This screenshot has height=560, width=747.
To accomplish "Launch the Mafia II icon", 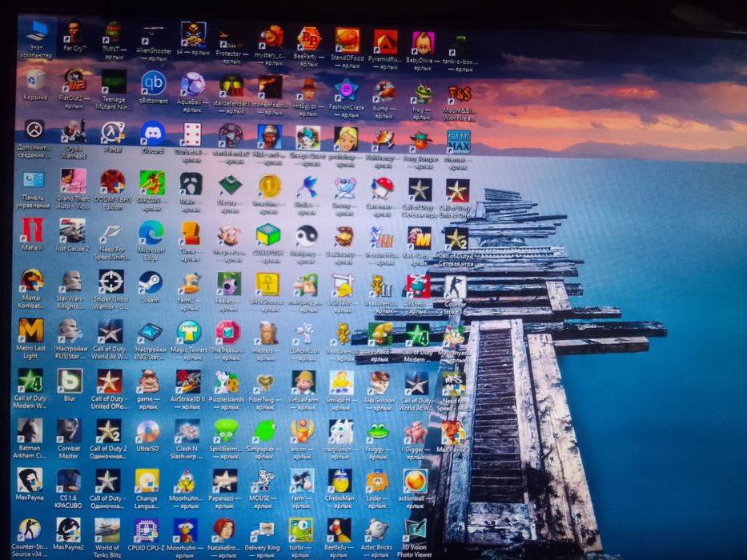I will 32,230.
